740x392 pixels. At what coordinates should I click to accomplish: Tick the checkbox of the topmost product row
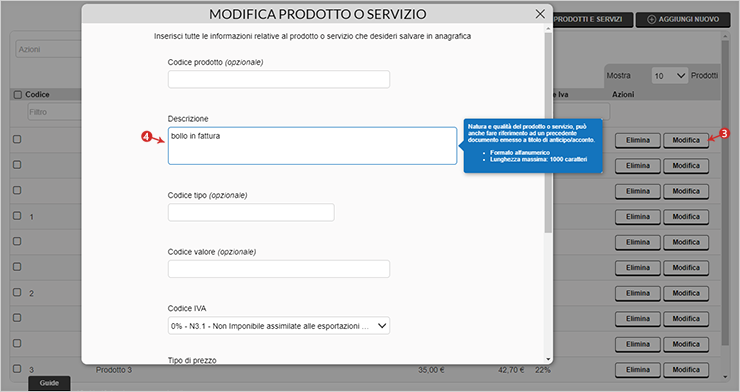[x=17, y=139]
